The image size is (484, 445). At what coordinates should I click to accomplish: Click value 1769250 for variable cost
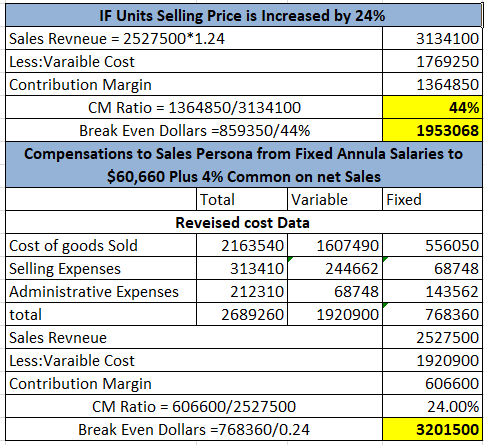tap(432, 61)
